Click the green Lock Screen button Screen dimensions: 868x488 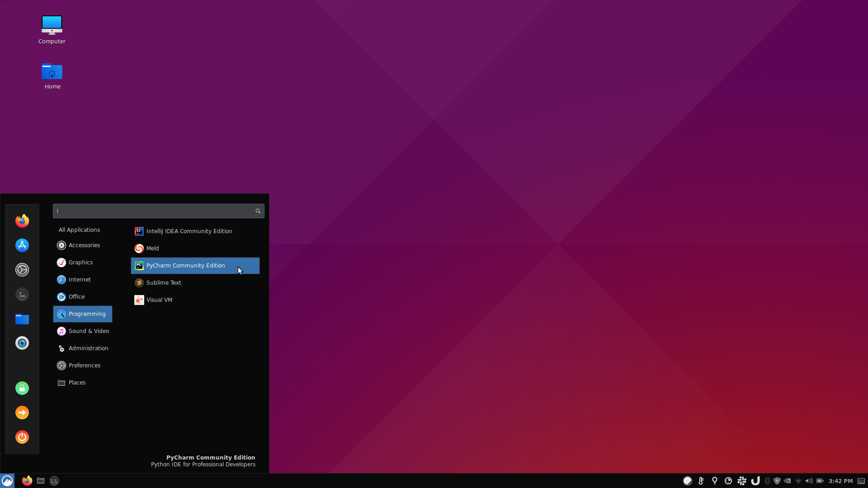[22, 388]
